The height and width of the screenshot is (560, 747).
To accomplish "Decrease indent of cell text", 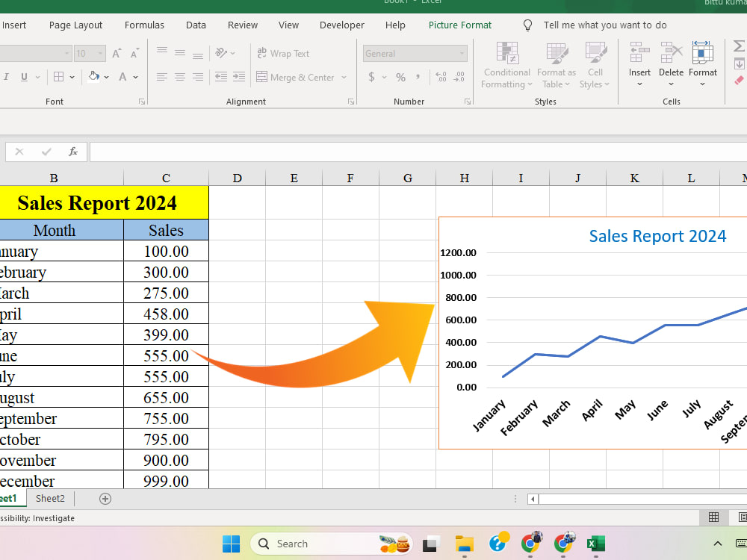I will (221, 77).
